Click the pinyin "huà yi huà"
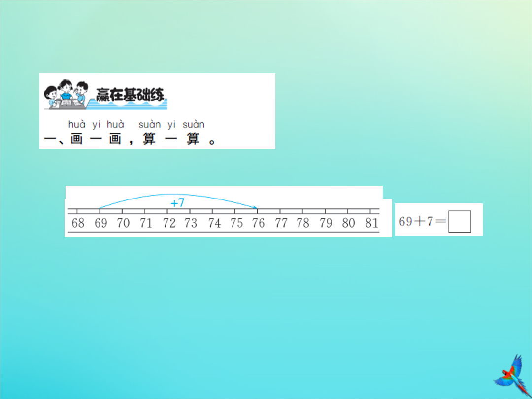Screen dimensions: 532x399 96,125
